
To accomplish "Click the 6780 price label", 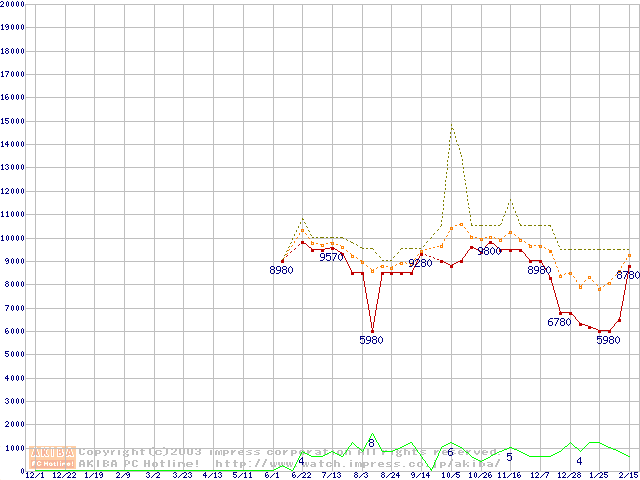I will click(559, 322).
